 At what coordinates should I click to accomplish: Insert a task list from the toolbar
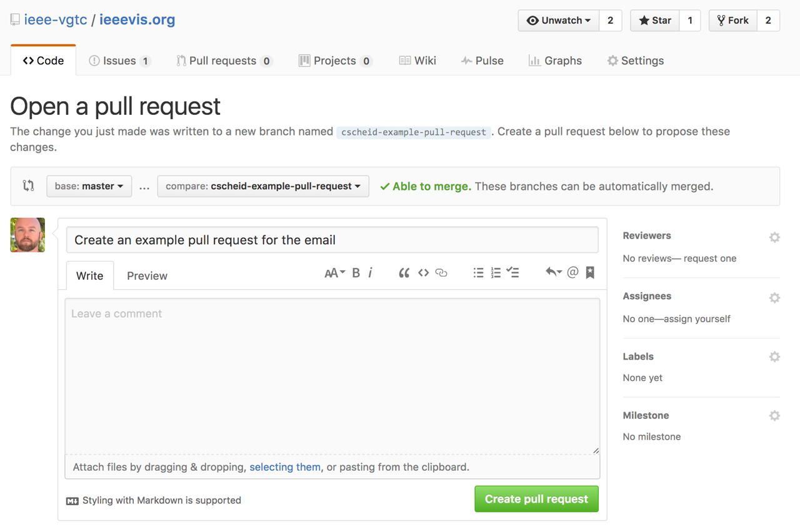[513, 273]
